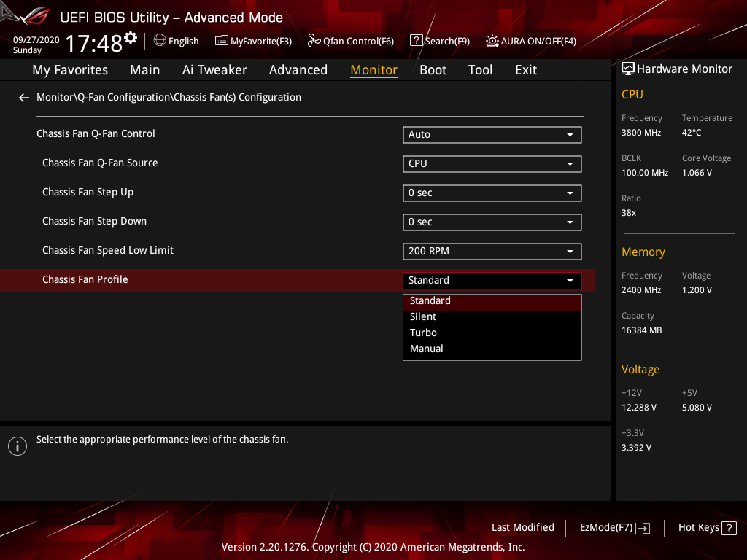The image size is (747, 560).
Task: Click +3.3V voltage value 3.392 V
Action: [x=636, y=448]
